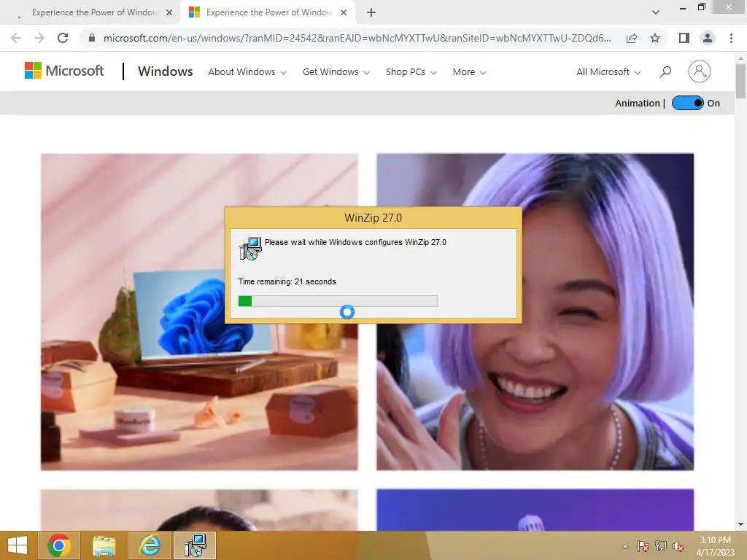Open a new browser tab
The image size is (747, 560).
tap(371, 13)
